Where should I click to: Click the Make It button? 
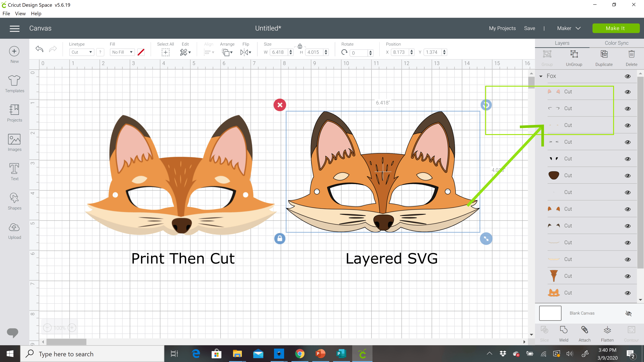point(615,28)
